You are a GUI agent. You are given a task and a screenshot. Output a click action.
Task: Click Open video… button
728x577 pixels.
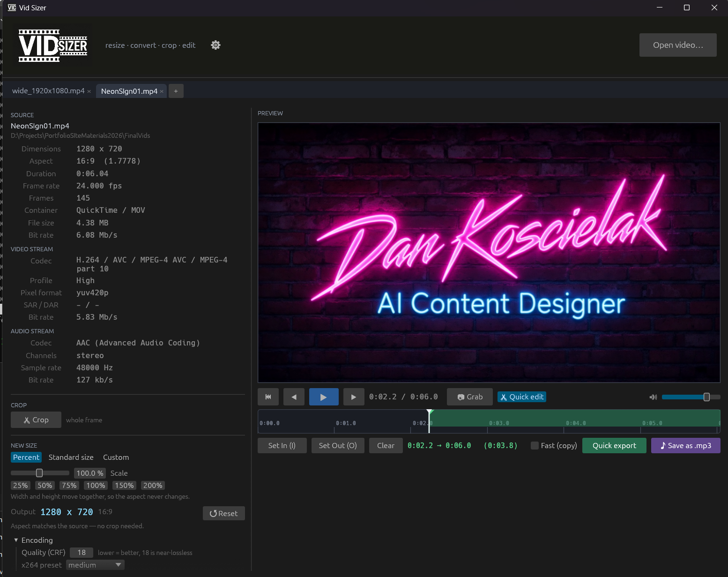pyautogui.click(x=678, y=45)
